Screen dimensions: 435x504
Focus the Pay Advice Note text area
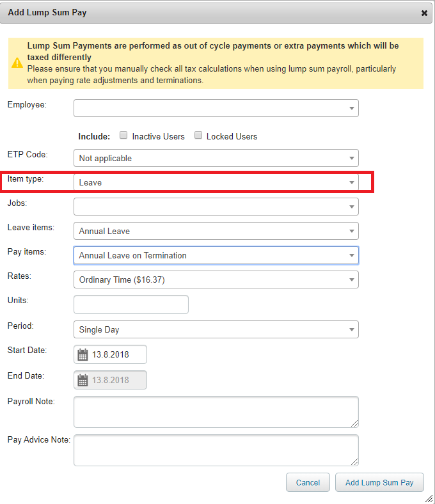click(x=216, y=450)
